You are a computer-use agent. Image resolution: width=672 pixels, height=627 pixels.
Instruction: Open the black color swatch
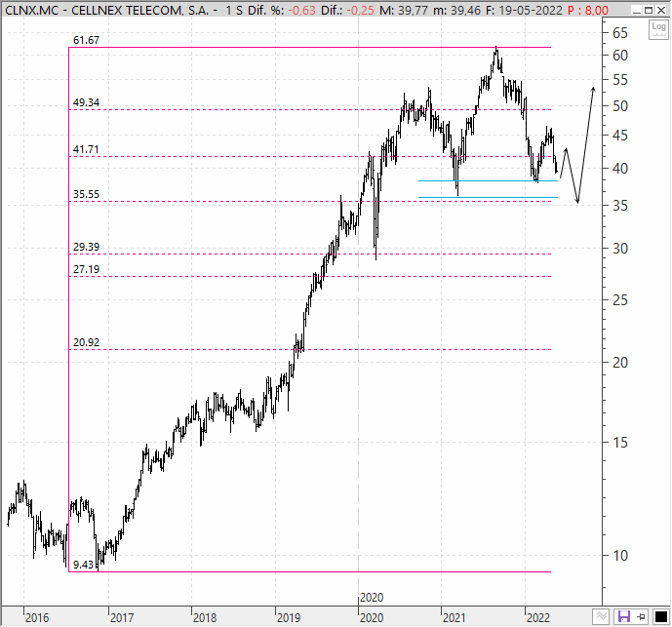coord(661,617)
